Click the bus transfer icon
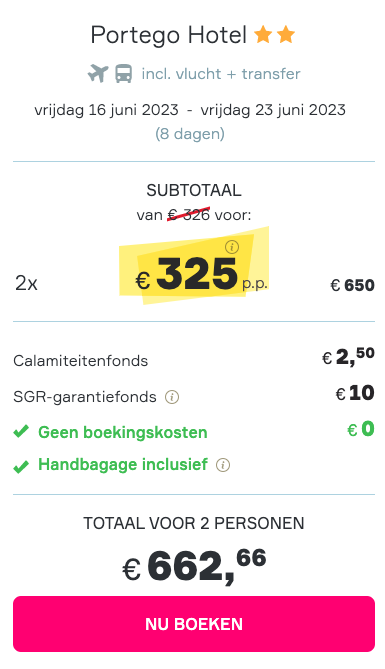The height and width of the screenshot is (669, 385). coord(123,74)
